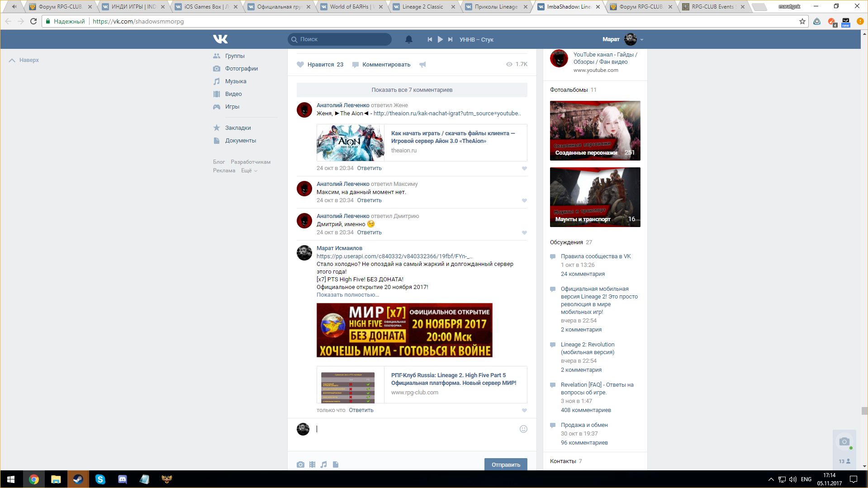Open the theaion.ru link in comment
Image resolution: width=868 pixels, height=488 pixels.
point(447,114)
